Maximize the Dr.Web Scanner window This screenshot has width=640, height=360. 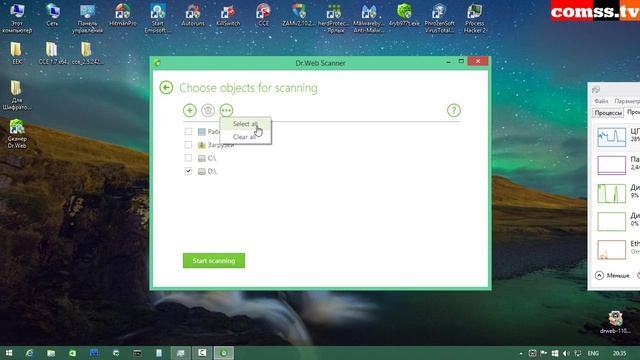click(461, 61)
